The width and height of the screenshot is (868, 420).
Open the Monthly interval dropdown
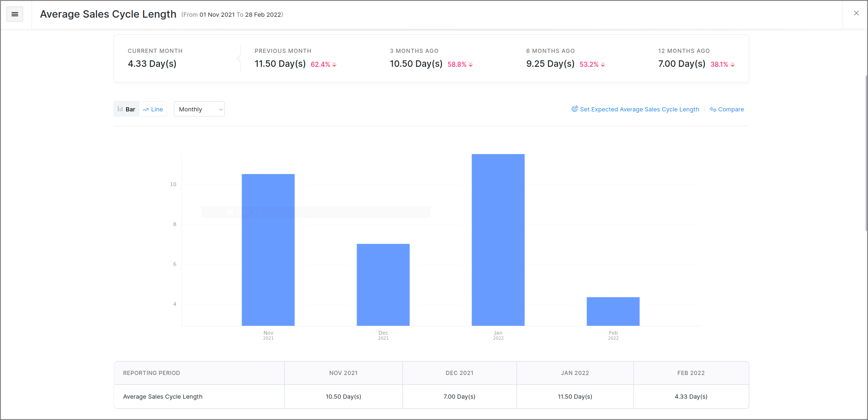199,109
